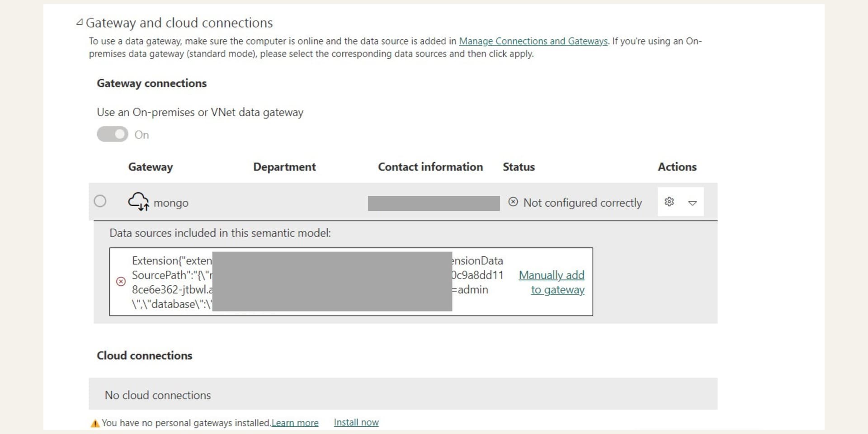
Task: Click the red error icon beside data source
Action: click(x=121, y=282)
